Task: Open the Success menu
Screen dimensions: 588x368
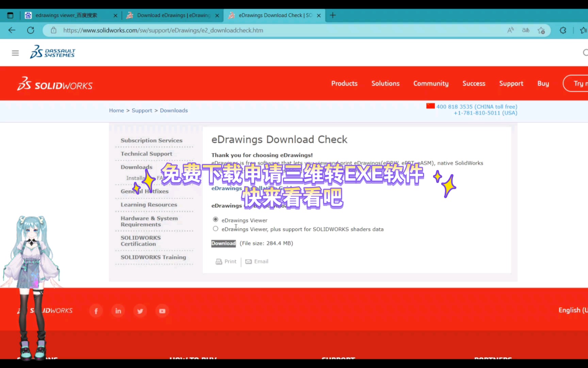Action: click(x=474, y=83)
